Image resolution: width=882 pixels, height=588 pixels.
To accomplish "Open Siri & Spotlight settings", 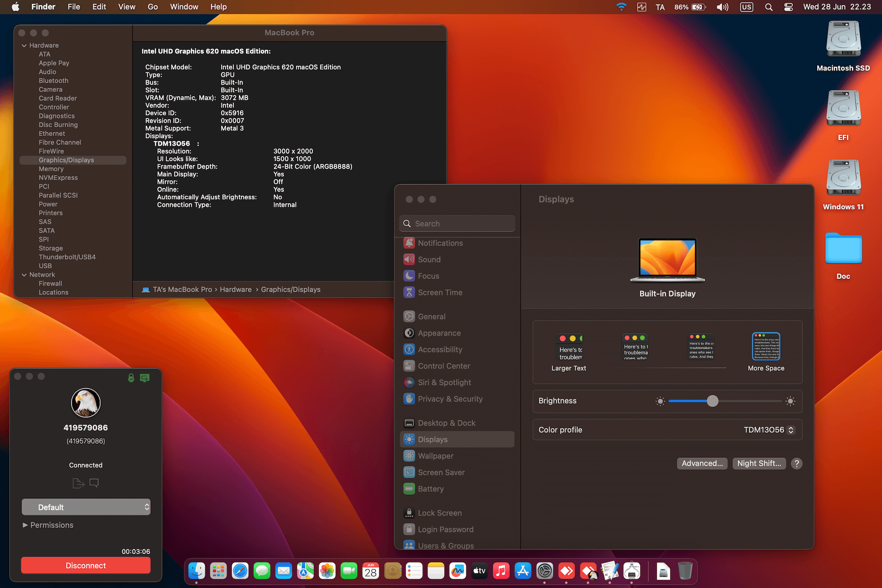I will [x=457, y=383].
